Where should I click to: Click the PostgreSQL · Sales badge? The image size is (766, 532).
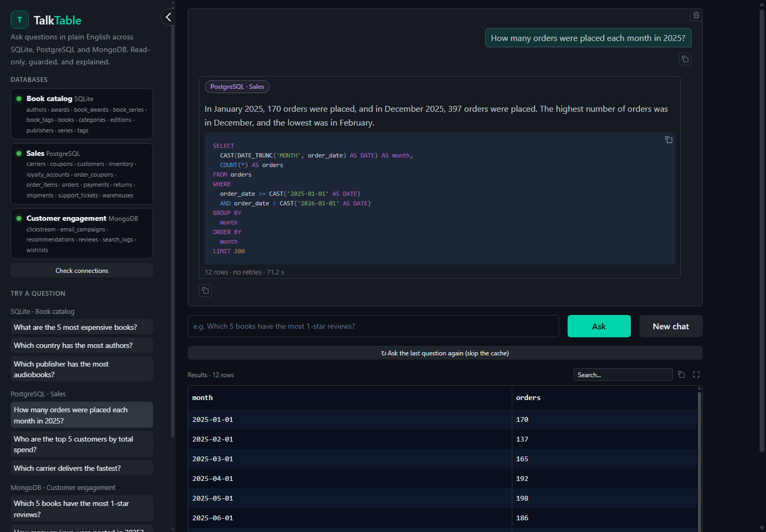(237, 87)
